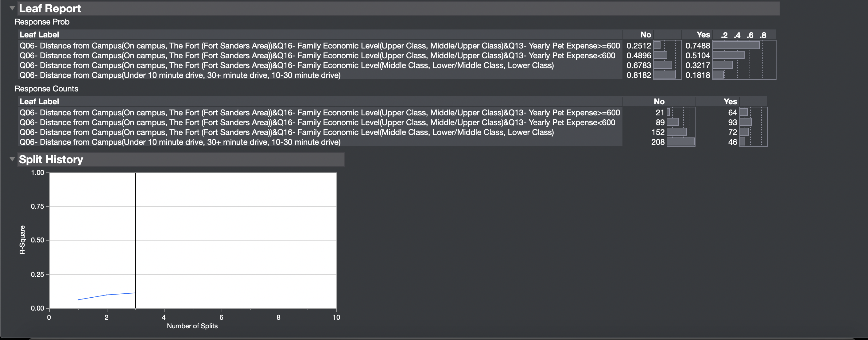
Task: Select the Yearly Pet Expense>=600 probability row
Action: pos(320,46)
